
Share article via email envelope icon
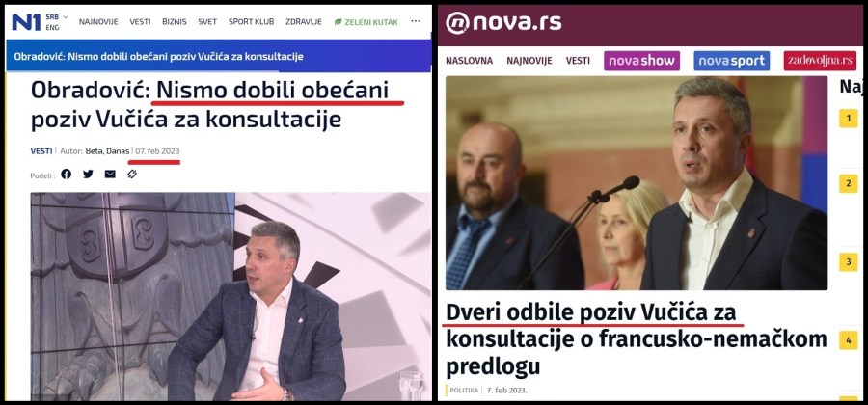coord(110,175)
